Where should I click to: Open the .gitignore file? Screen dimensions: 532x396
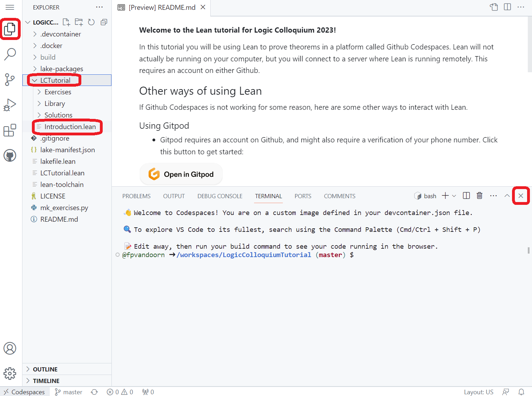click(x=67, y=138)
